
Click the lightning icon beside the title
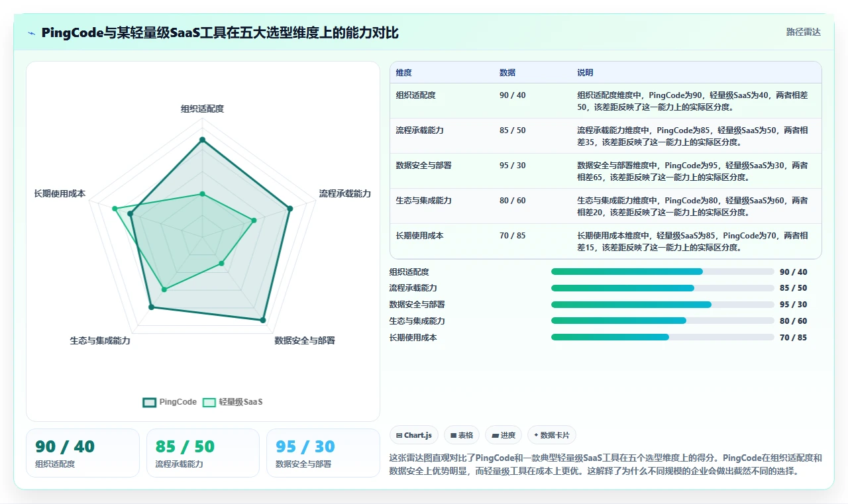pyautogui.click(x=31, y=33)
